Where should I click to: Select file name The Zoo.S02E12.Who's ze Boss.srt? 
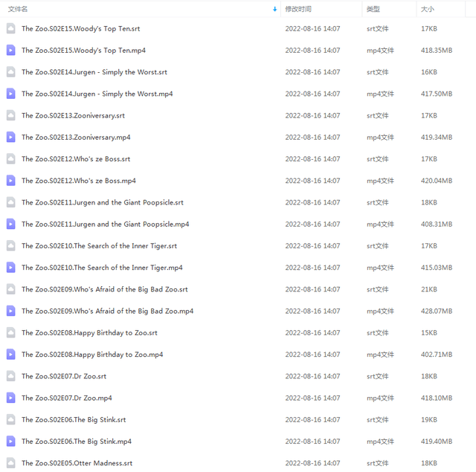76,159
